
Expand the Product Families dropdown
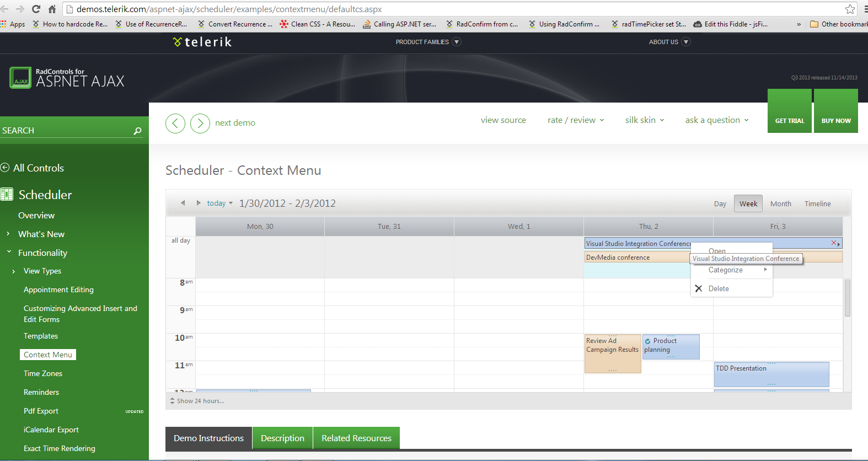456,42
